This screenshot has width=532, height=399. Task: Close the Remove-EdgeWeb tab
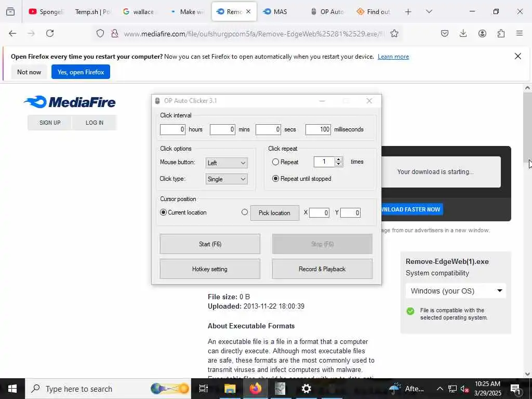pyautogui.click(x=248, y=11)
